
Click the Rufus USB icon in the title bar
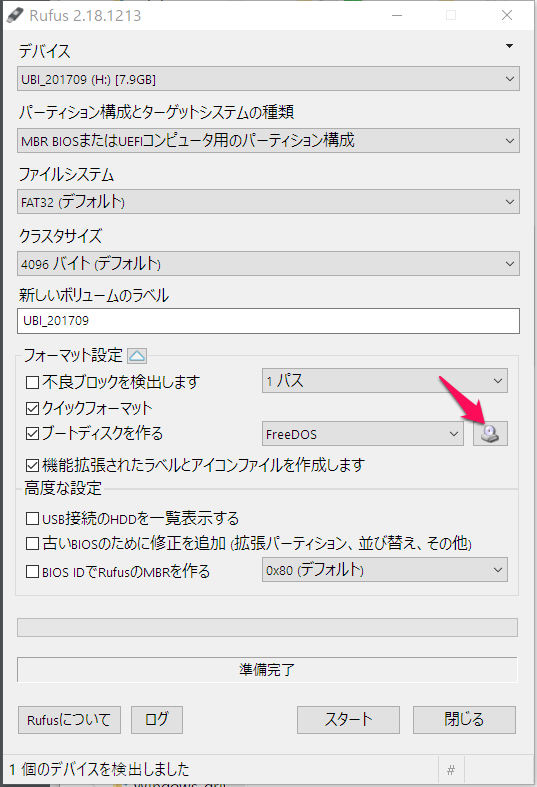pos(15,16)
